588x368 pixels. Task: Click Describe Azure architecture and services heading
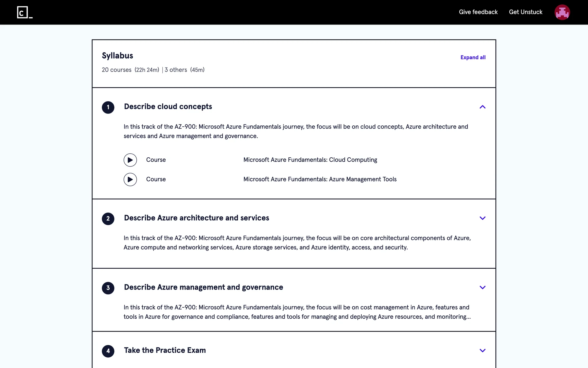(196, 218)
